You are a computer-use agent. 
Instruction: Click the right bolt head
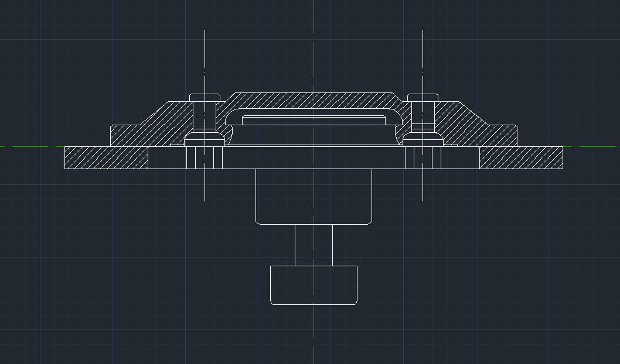click(x=423, y=97)
